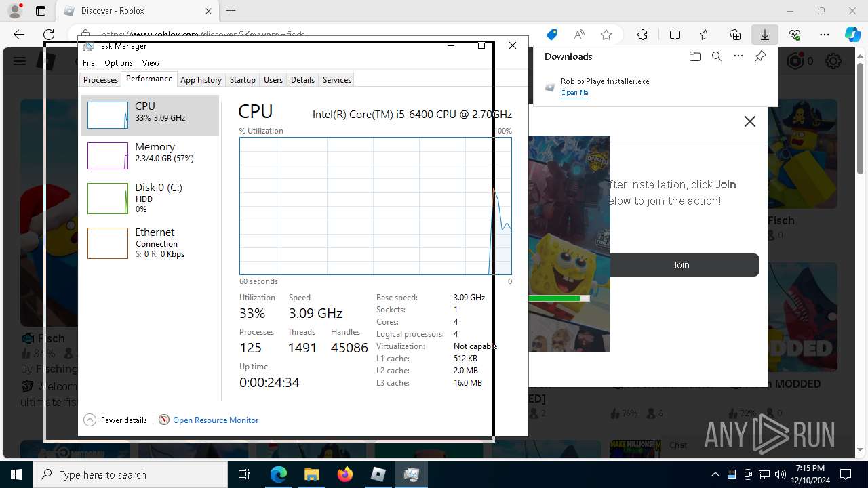
Task: Click Task View taskbar icon
Action: pos(244,474)
